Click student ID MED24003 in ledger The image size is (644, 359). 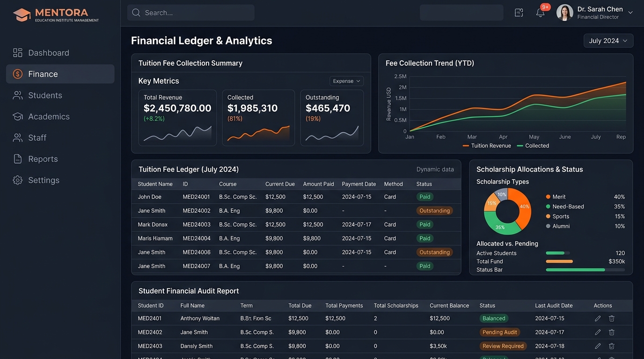(197, 224)
